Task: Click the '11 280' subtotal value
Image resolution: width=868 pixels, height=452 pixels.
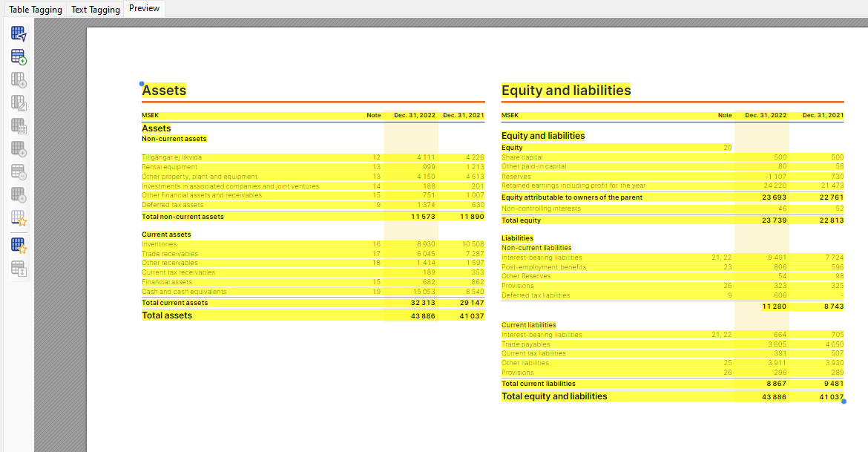Action: pos(774,307)
